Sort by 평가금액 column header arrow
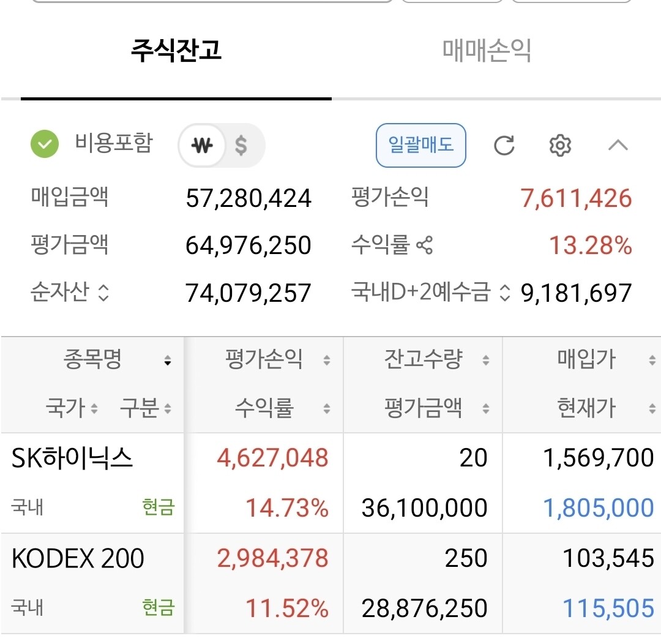The height and width of the screenshot is (644, 661). [486, 408]
